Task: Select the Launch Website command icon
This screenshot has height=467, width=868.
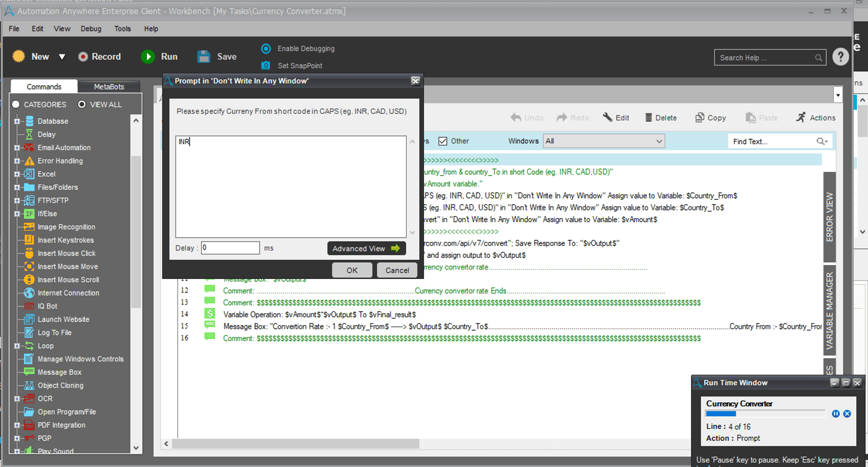Action: (29, 319)
